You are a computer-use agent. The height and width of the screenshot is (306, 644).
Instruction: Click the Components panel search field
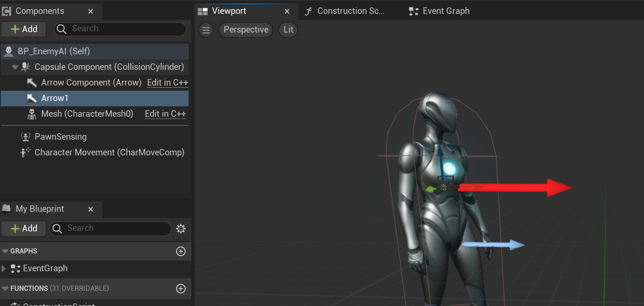[x=126, y=29]
